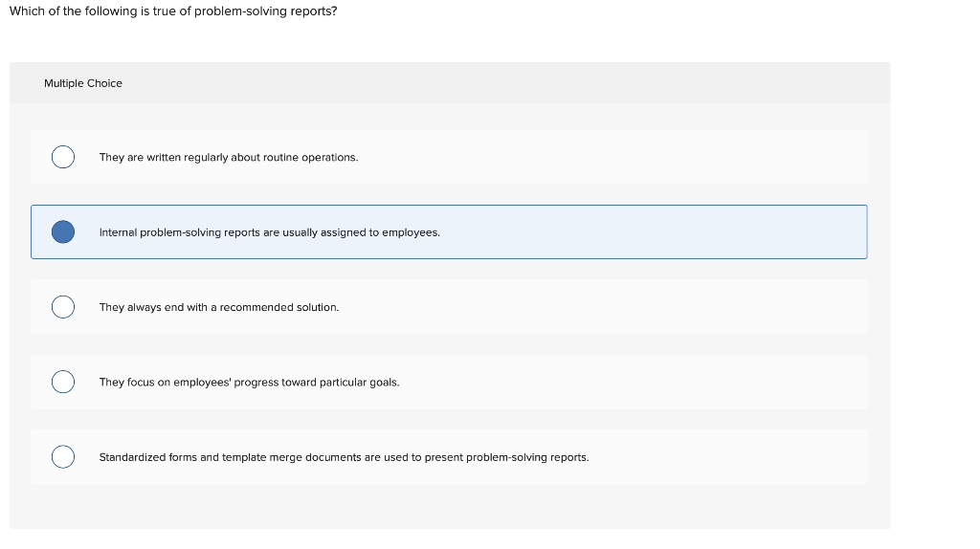Click the text 'Internal problem-solving reports are usually assigned'

click(270, 232)
